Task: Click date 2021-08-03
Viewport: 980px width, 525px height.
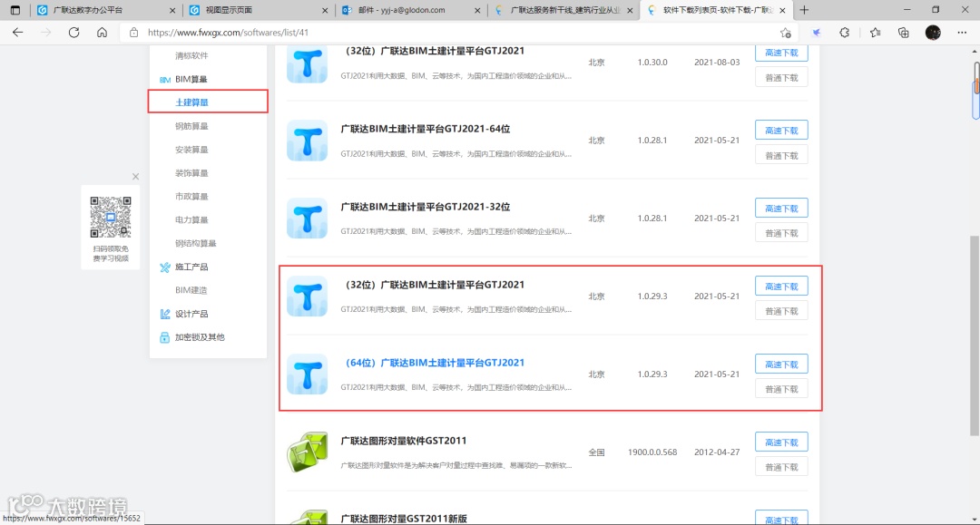Action: tap(717, 63)
